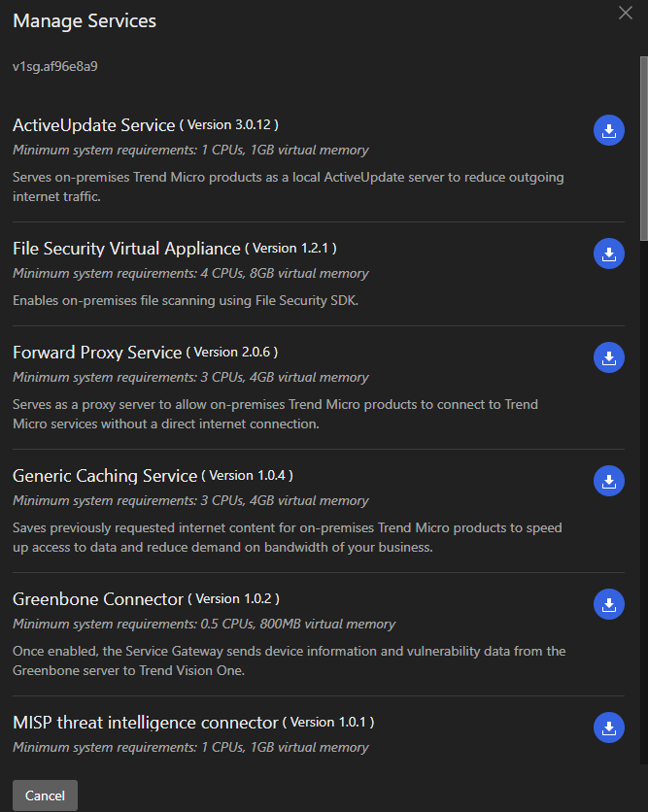Click the MISP threat intelligence connector name

(146, 722)
